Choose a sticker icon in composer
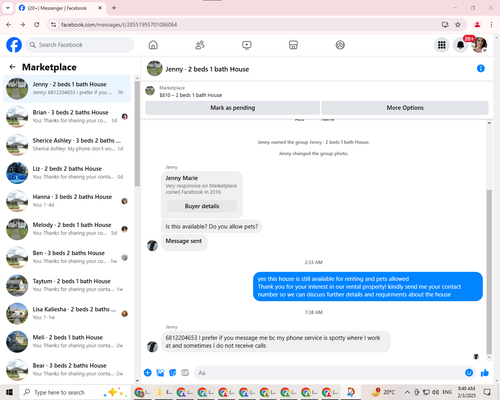This screenshot has width=500, height=400. (173, 373)
